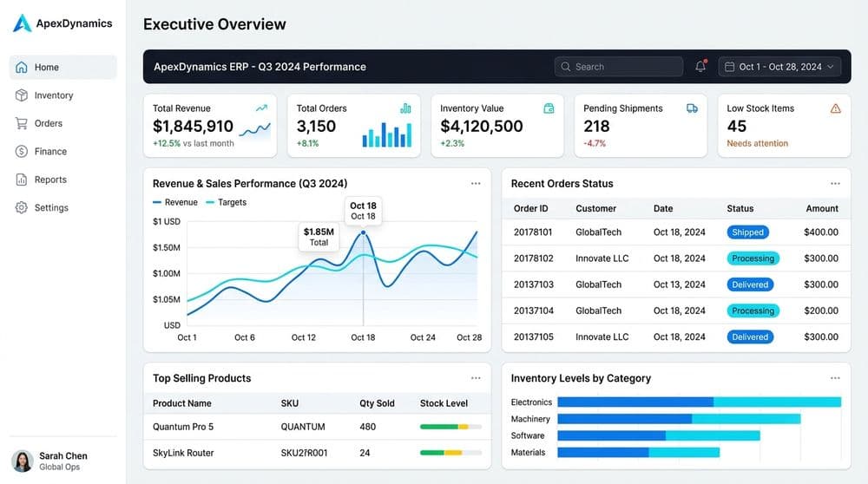Click the Electronics inventory bar
868x484 pixels.
pos(699,402)
